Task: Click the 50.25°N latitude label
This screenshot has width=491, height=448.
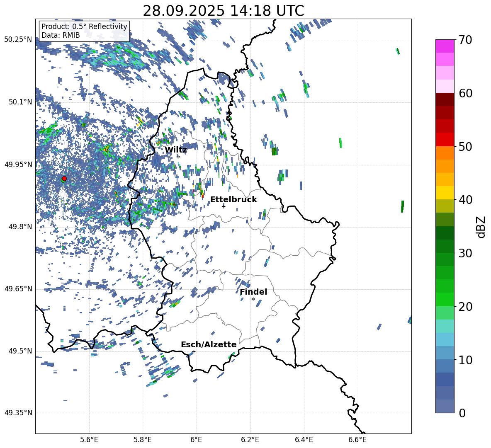Action: pos(18,40)
